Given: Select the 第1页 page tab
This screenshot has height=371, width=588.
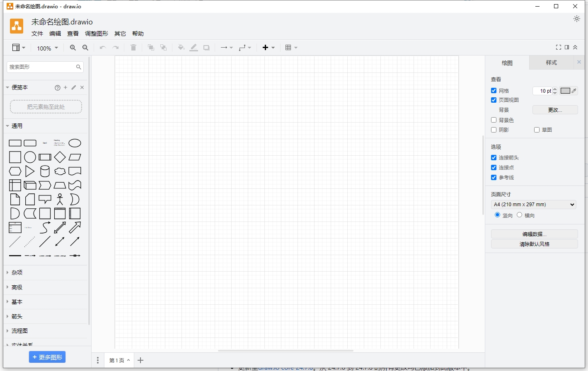Looking at the screenshot, I should coord(120,360).
